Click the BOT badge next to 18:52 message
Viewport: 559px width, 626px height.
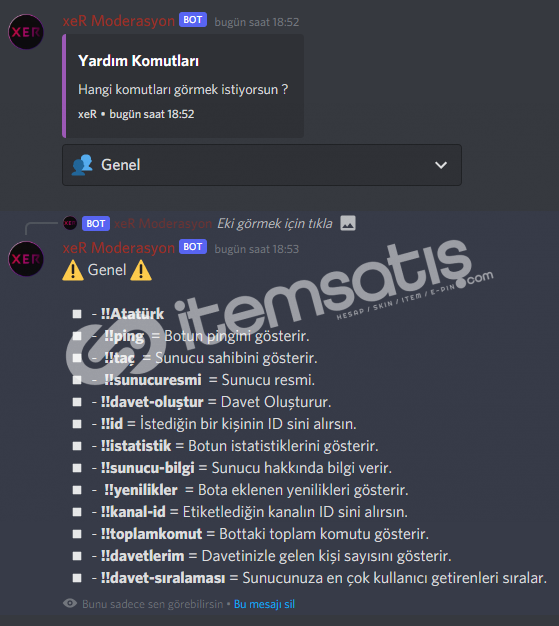tap(193, 20)
